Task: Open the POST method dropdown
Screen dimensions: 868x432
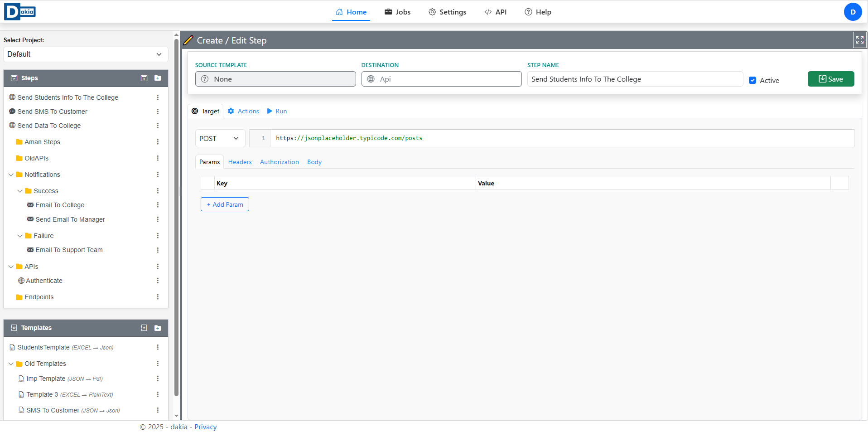Action: point(220,138)
